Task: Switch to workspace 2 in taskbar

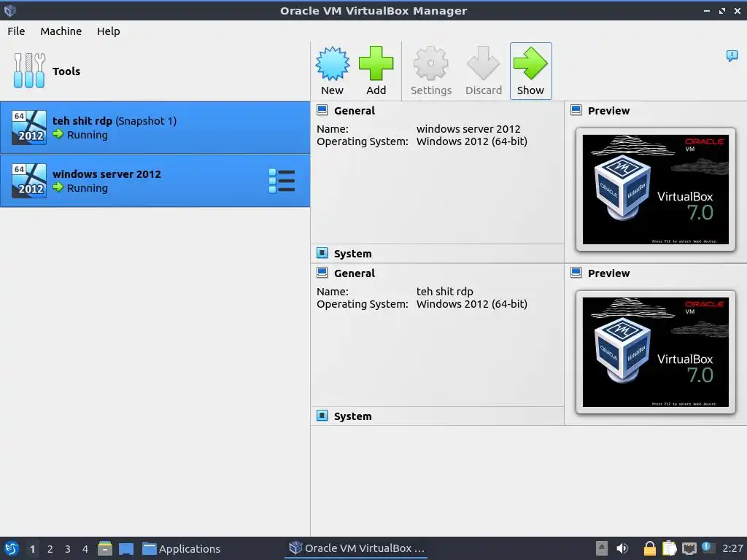Action: 50,549
